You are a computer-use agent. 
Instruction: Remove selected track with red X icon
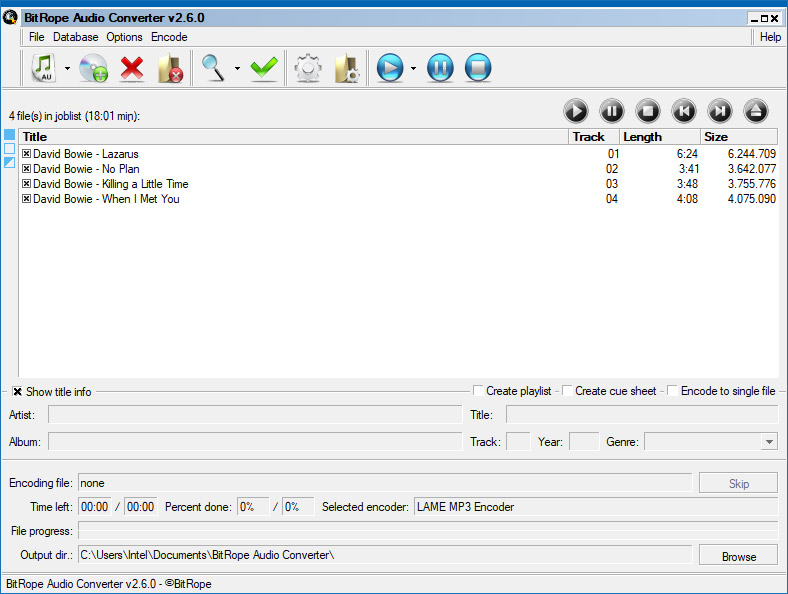point(131,68)
